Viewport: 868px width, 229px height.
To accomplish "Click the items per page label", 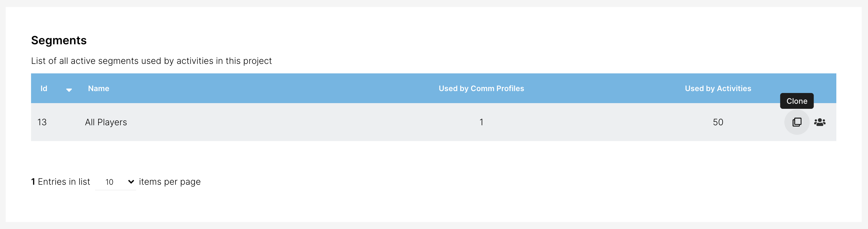I will pyautogui.click(x=169, y=182).
